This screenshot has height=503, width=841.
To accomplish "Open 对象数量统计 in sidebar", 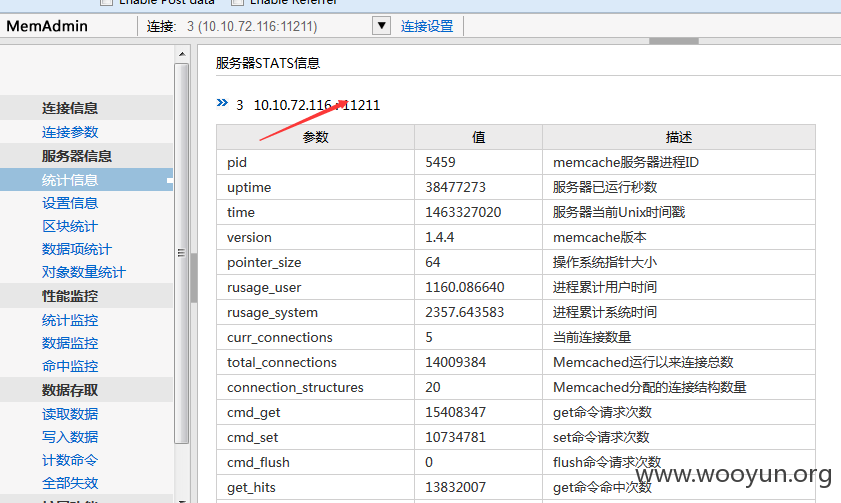I will click(x=84, y=272).
